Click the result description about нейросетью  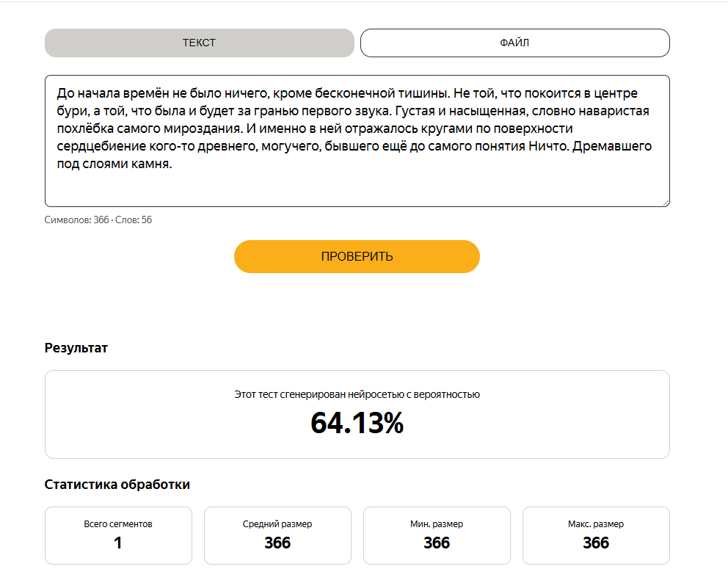(x=357, y=394)
